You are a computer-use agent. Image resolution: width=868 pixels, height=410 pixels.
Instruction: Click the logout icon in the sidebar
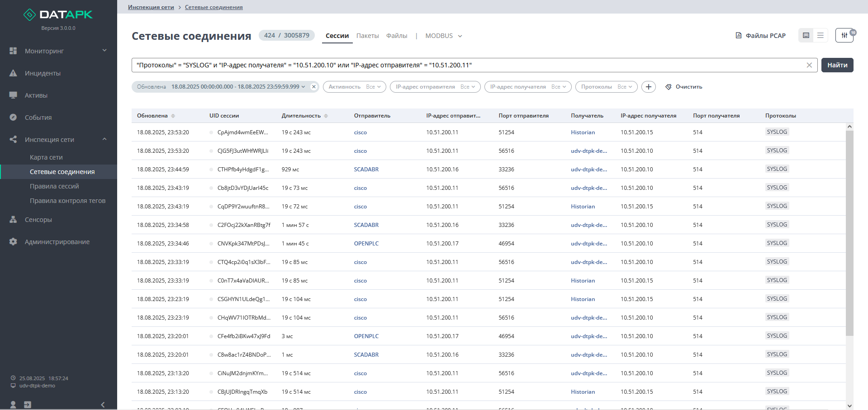pos(28,405)
